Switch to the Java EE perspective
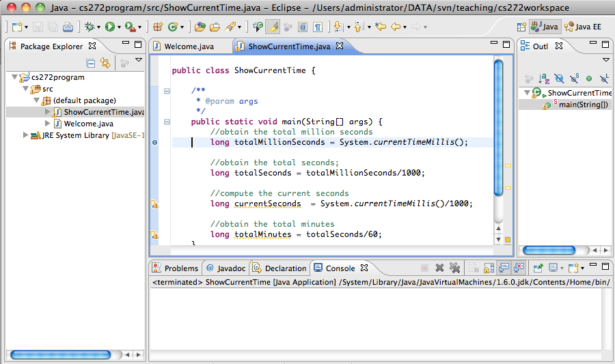Viewport: 615px width, 364px height. click(583, 27)
